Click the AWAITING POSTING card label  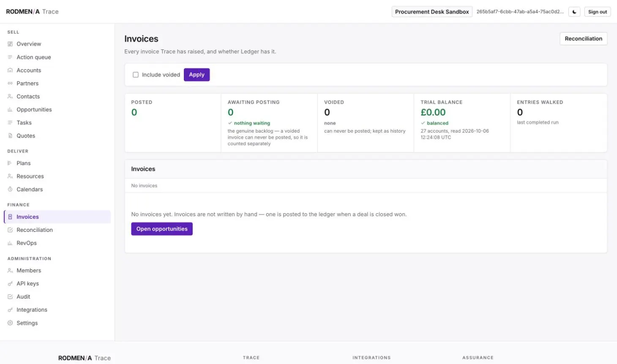pyautogui.click(x=254, y=102)
